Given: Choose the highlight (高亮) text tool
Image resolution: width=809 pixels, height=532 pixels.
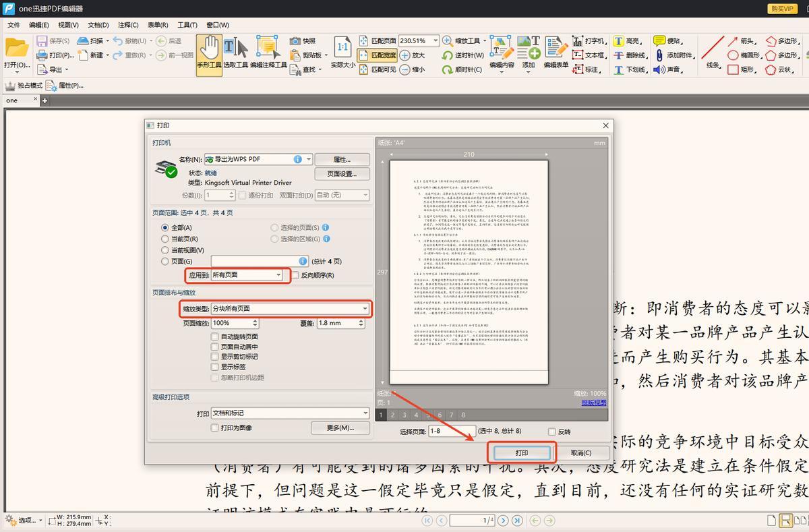Looking at the screenshot, I should pyautogui.click(x=618, y=41).
